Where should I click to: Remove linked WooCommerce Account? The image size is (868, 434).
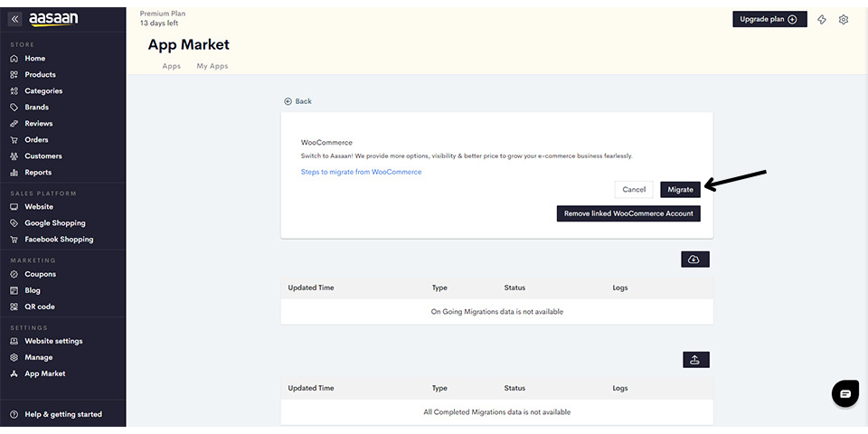(628, 213)
